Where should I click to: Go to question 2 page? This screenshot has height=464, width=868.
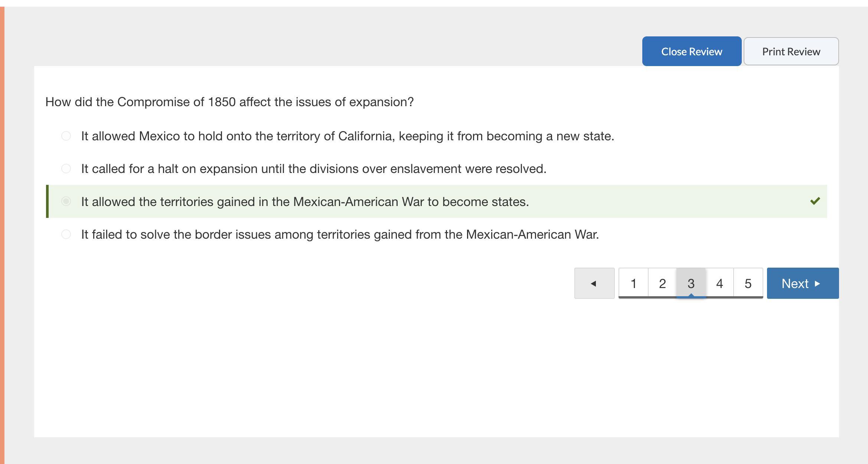[662, 283]
